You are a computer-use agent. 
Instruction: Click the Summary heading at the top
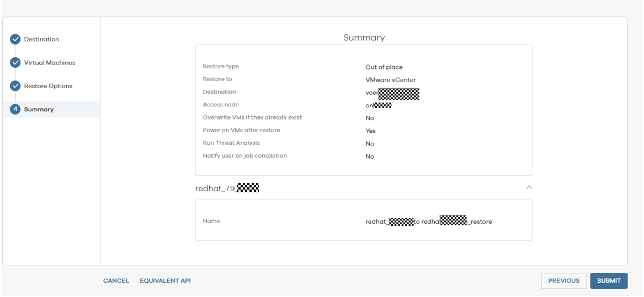click(364, 37)
